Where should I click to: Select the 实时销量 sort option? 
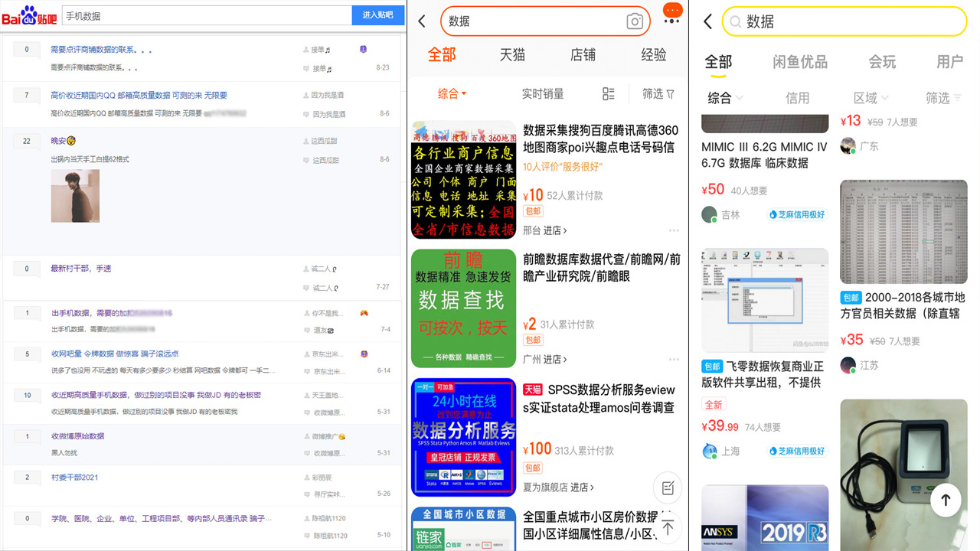tap(543, 93)
